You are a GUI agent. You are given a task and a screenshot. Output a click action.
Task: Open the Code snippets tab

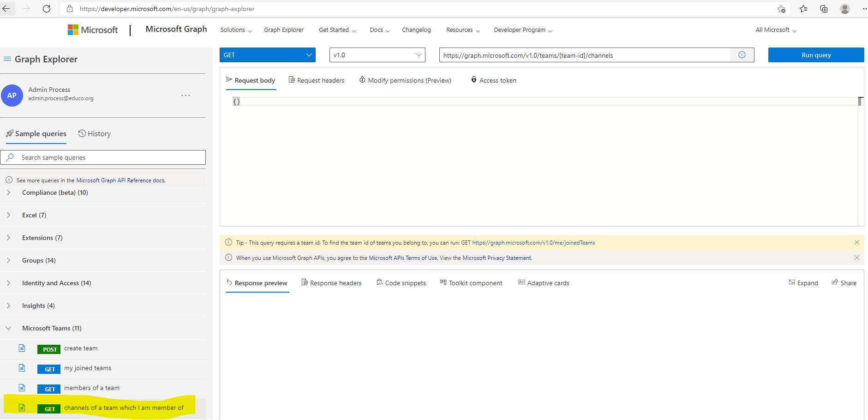[x=401, y=283]
